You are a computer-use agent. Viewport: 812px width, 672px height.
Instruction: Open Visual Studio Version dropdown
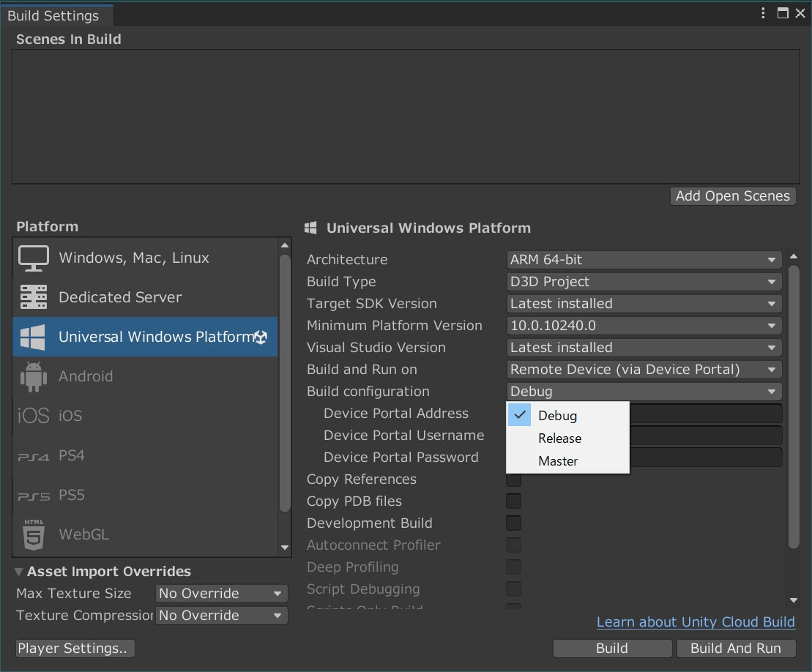[x=644, y=348]
